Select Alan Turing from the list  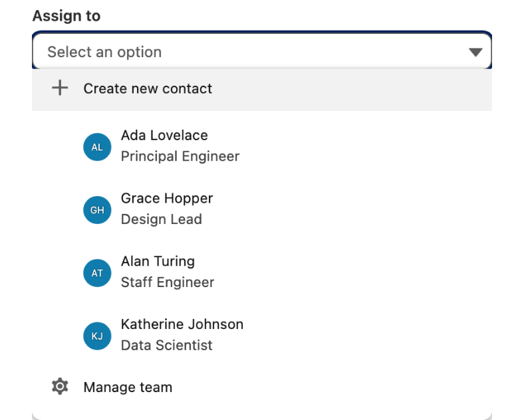[x=261, y=272]
